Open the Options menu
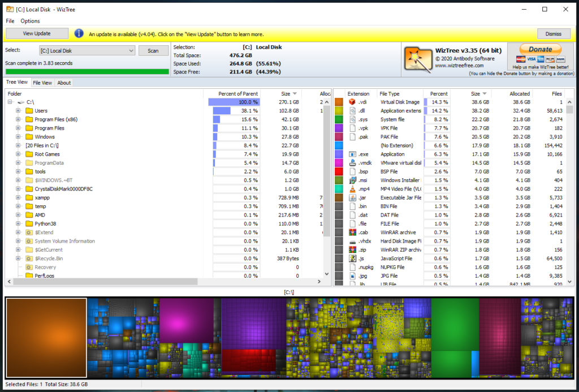579x392 pixels. coord(31,21)
